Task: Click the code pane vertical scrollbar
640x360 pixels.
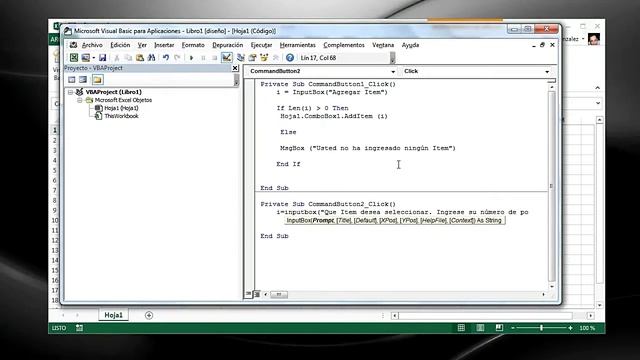Action: [x=551, y=187]
